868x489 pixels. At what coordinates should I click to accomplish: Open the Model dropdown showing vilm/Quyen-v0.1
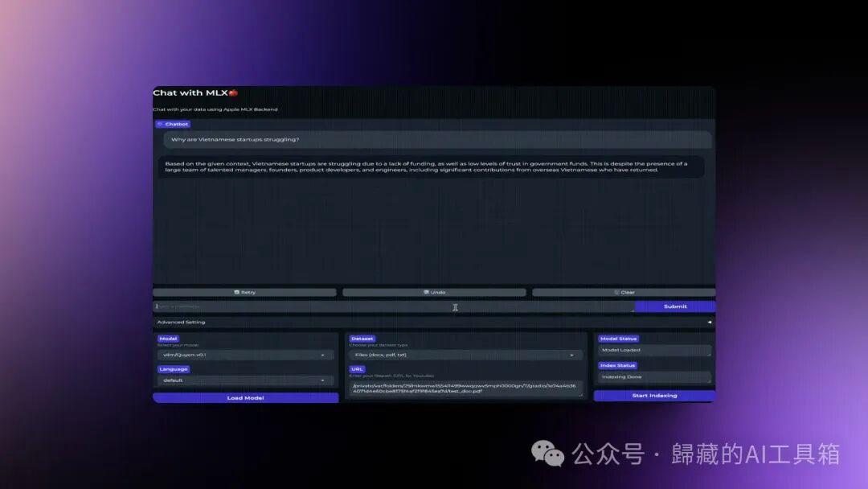coord(245,355)
